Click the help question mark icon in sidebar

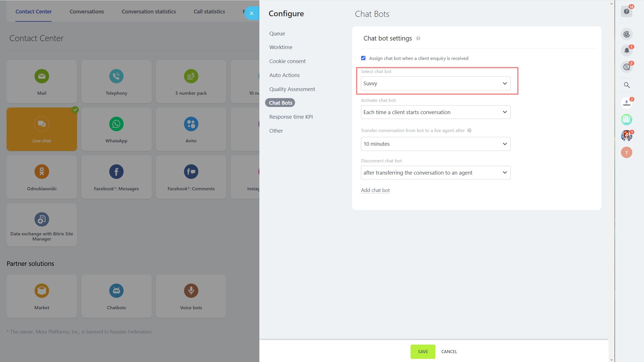[626, 11]
